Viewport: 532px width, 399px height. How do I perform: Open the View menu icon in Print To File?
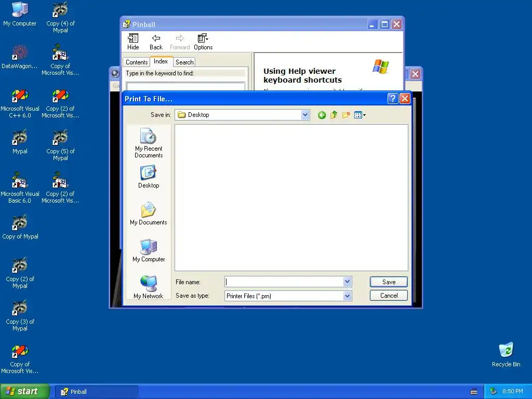coord(360,115)
